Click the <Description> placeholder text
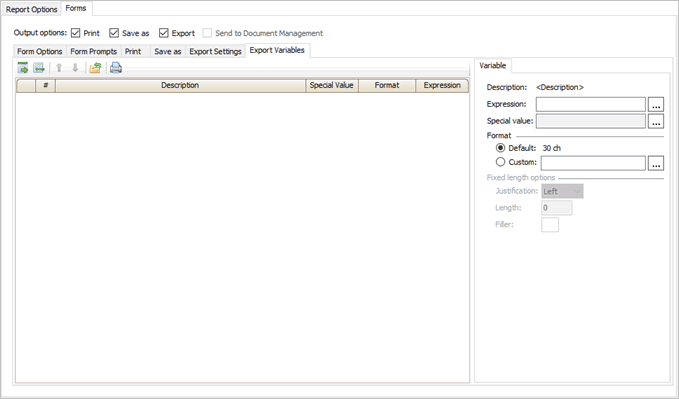 pos(560,88)
